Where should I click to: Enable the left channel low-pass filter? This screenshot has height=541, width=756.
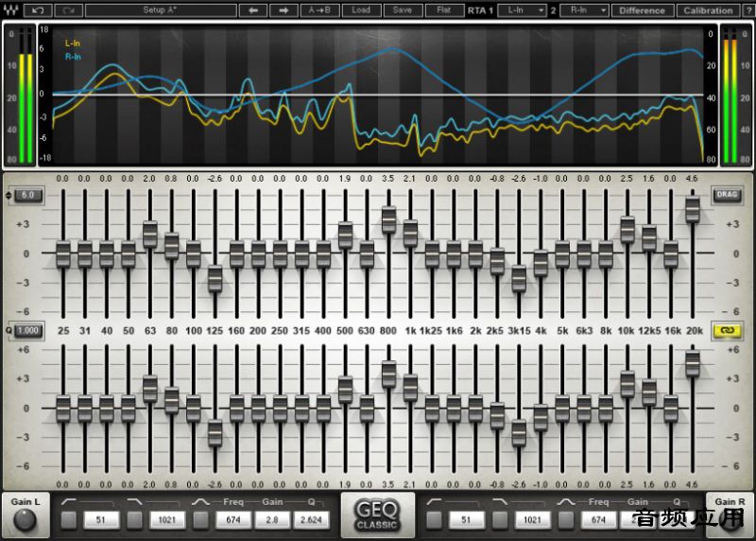134,520
